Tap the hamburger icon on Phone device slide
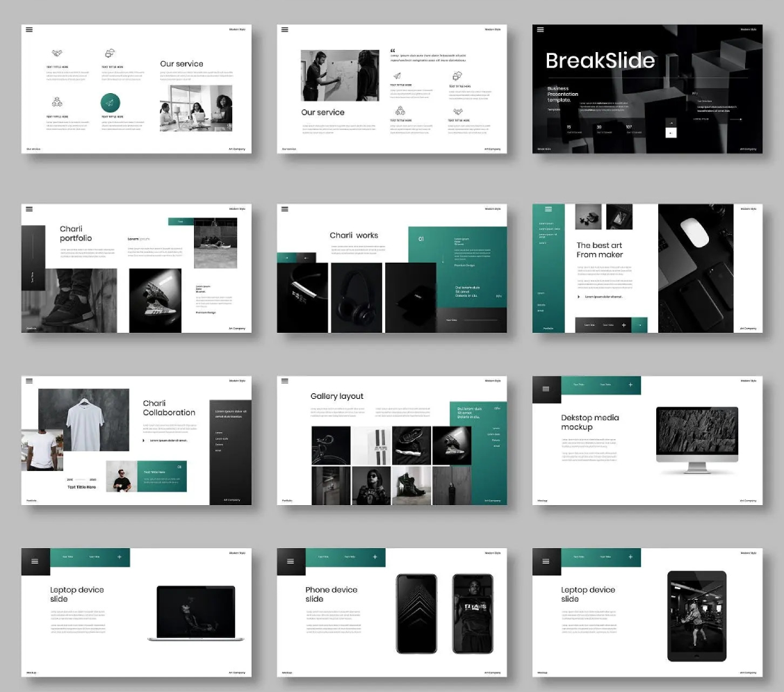This screenshot has height=692, width=784. (x=291, y=561)
